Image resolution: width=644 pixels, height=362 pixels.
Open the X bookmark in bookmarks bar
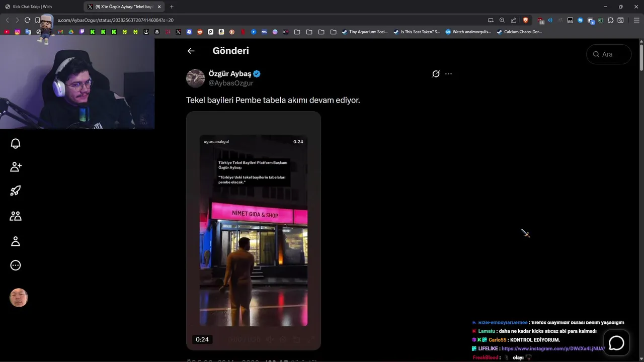pos(178,32)
